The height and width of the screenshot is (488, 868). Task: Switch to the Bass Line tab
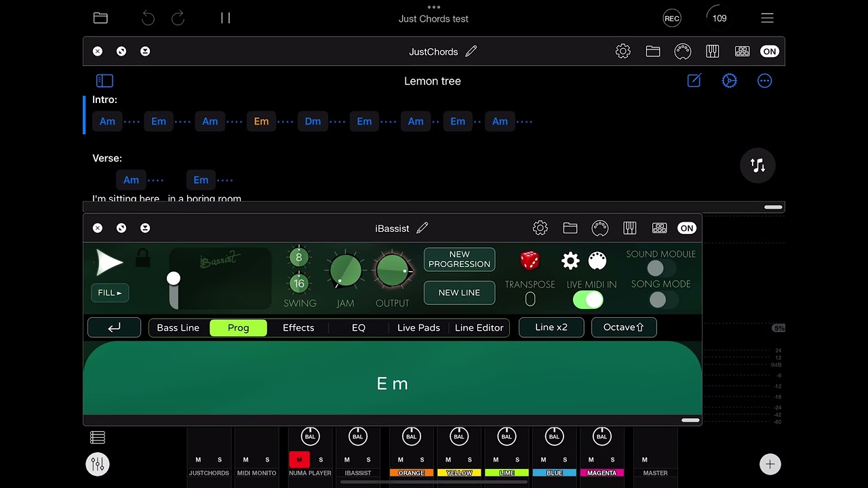(178, 328)
